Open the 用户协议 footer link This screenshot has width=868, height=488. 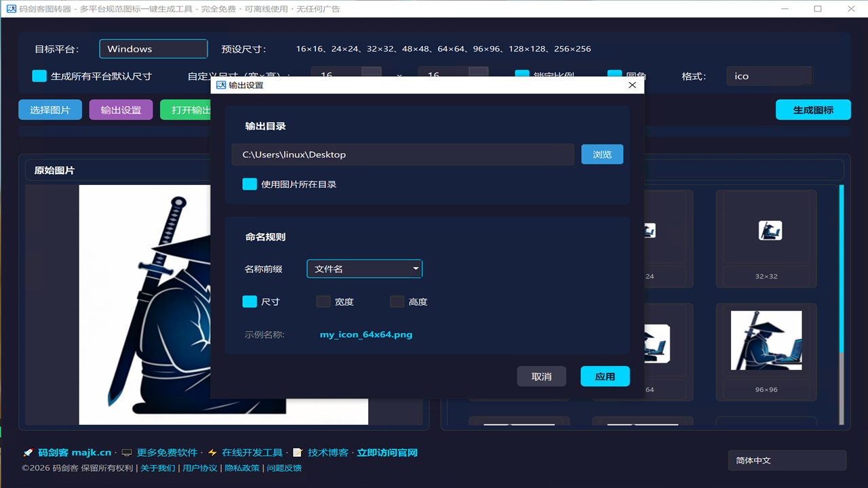point(200,468)
